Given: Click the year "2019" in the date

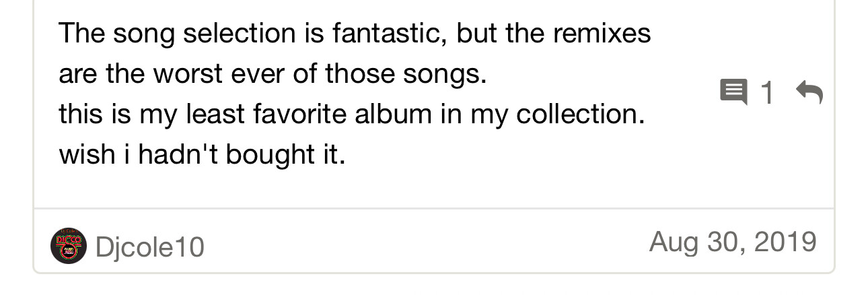Looking at the screenshot, I should coord(785,242).
